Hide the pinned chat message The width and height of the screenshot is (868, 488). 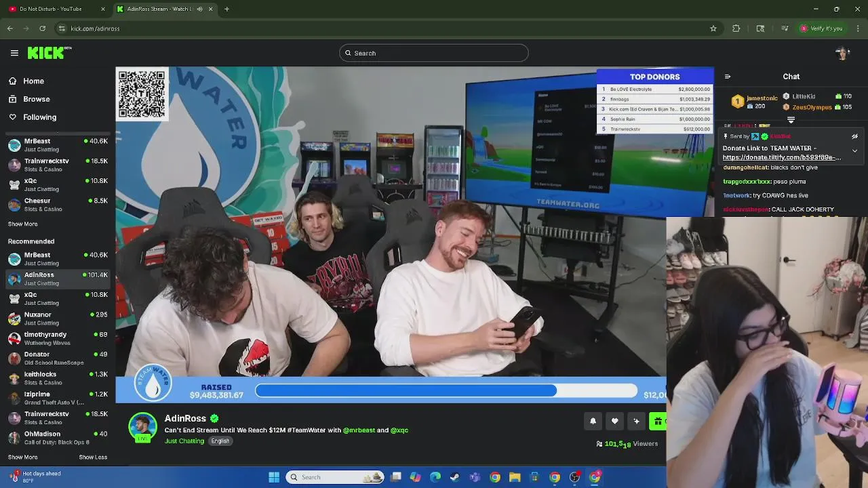pos(854,136)
